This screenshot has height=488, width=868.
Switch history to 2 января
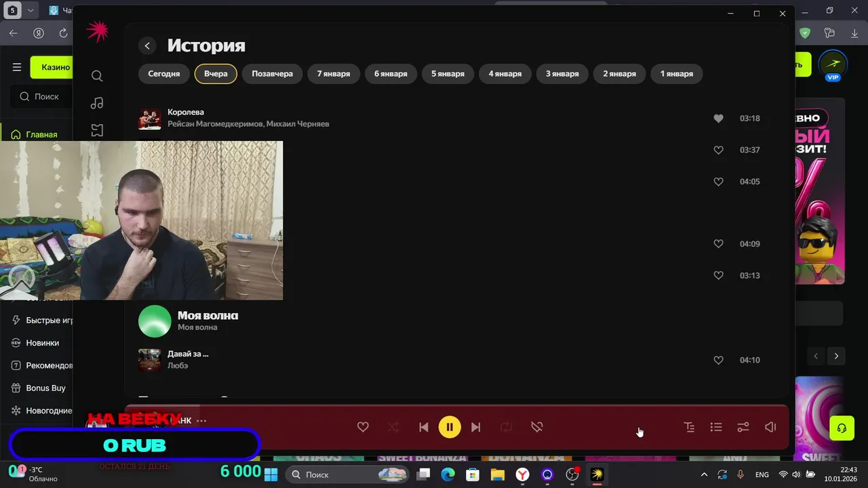pyautogui.click(x=620, y=74)
